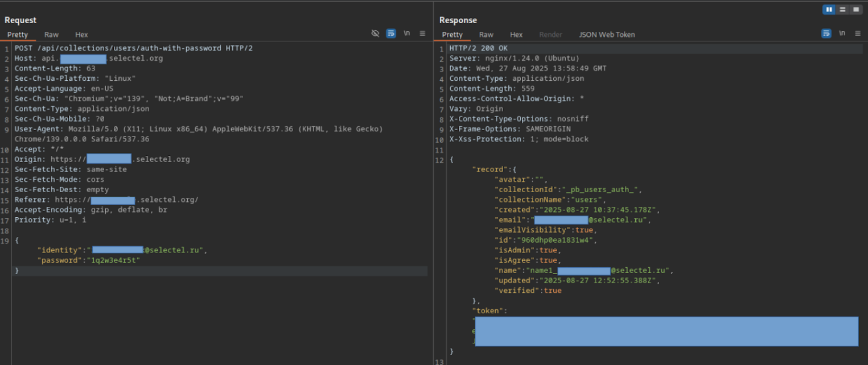Open the JSON Web Token tab
The image size is (868, 365).
(x=607, y=35)
